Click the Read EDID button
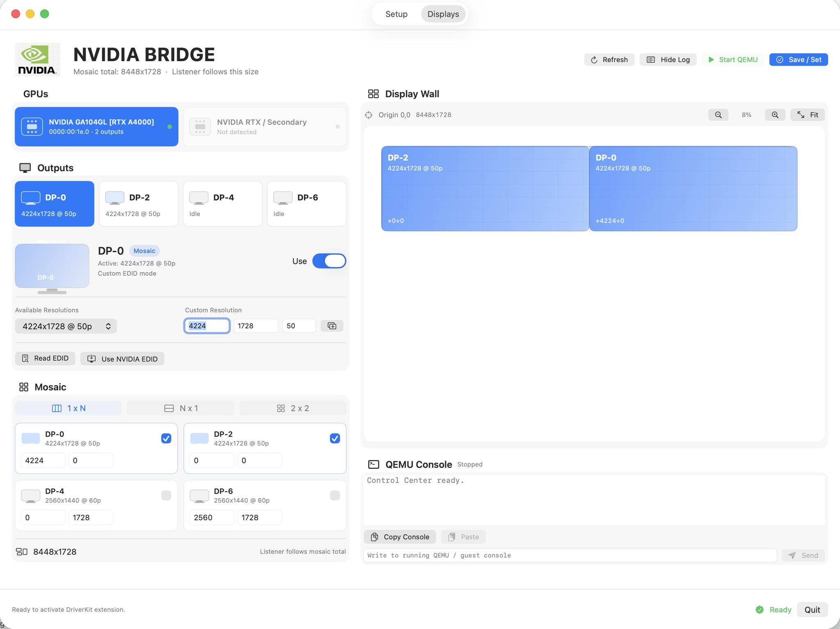 click(45, 358)
